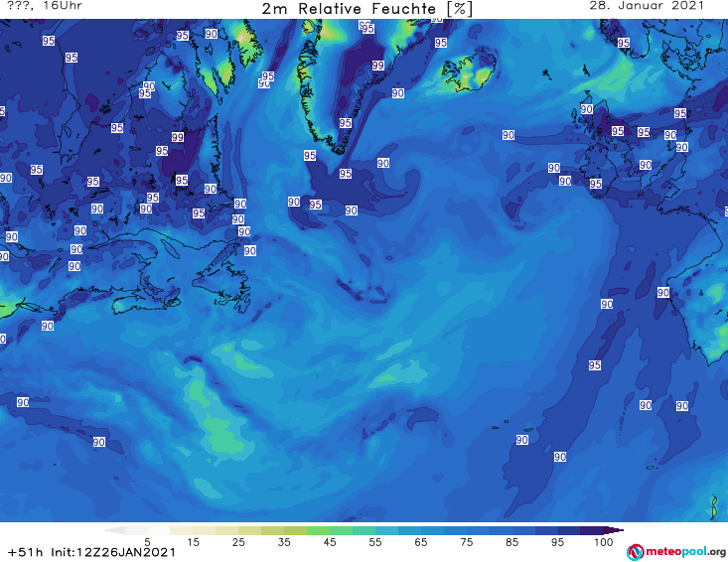Click the legend value "65"
The height and width of the screenshot is (562, 728).
click(x=421, y=542)
